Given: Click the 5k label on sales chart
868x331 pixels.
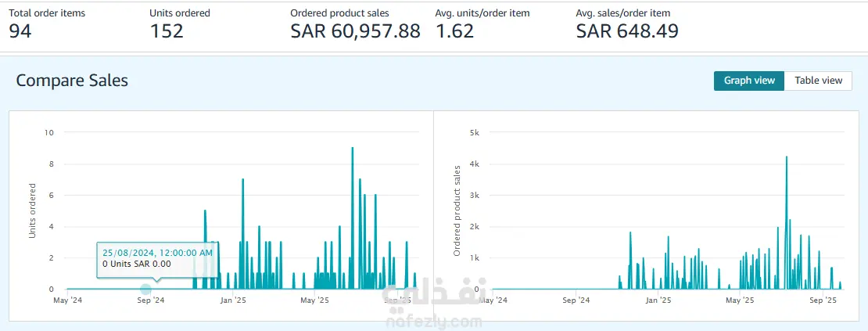Looking at the screenshot, I should tap(474, 132).
